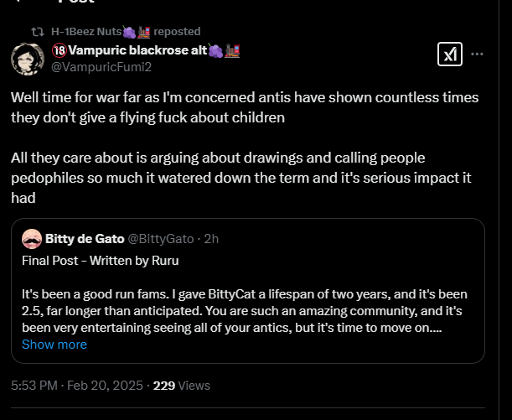Click the repost arrows icon above the post
The height and width of the screenshot is (420, 512).
[38, 32]
